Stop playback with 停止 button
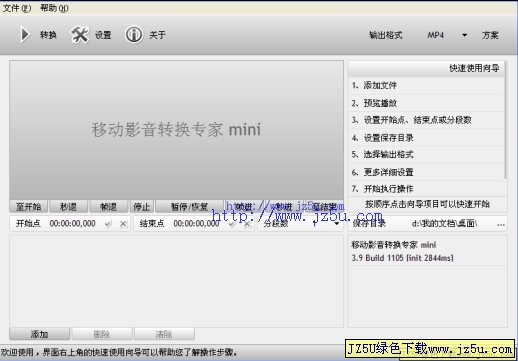Screen dimensions: 518x361 point(142,207)
